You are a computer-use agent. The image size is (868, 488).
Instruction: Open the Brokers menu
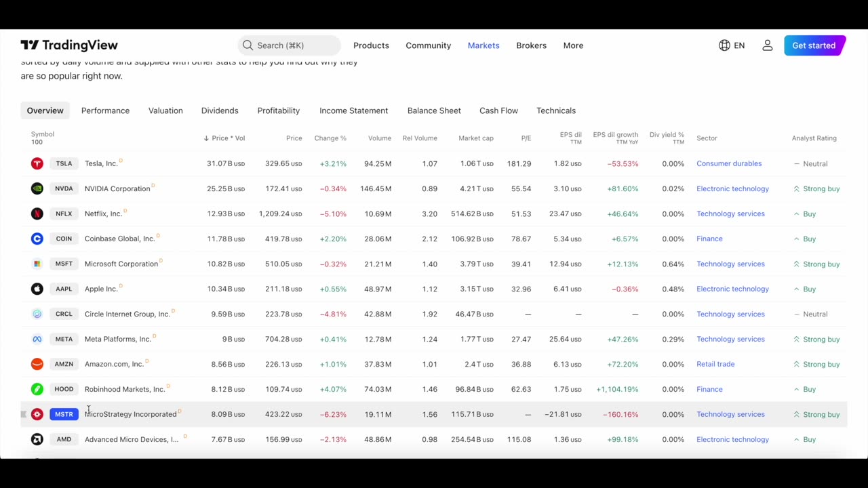pyautogui.click(x=531, y=45)
